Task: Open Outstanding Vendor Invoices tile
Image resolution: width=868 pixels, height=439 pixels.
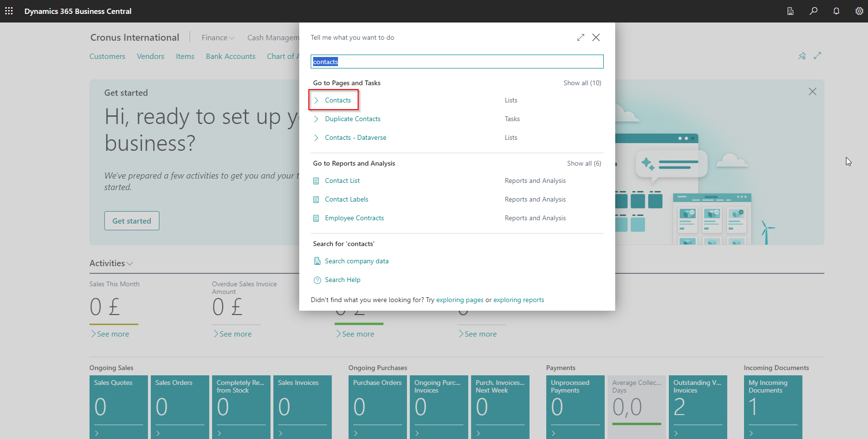Action: tap(698, 407)
